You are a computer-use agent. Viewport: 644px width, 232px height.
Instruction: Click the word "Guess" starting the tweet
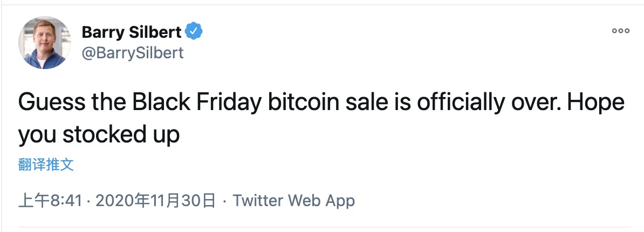point(49,104)
